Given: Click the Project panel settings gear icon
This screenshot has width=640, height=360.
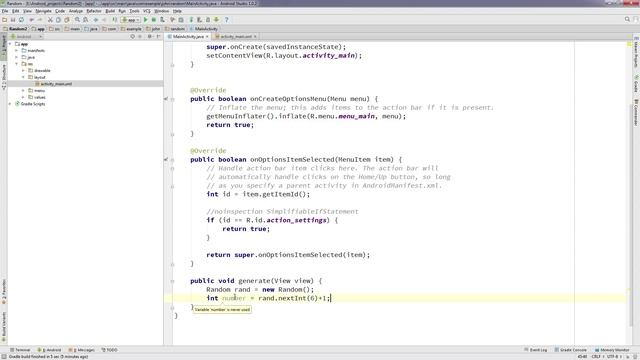Looking at the screenshot, I should tap(149, 36).
